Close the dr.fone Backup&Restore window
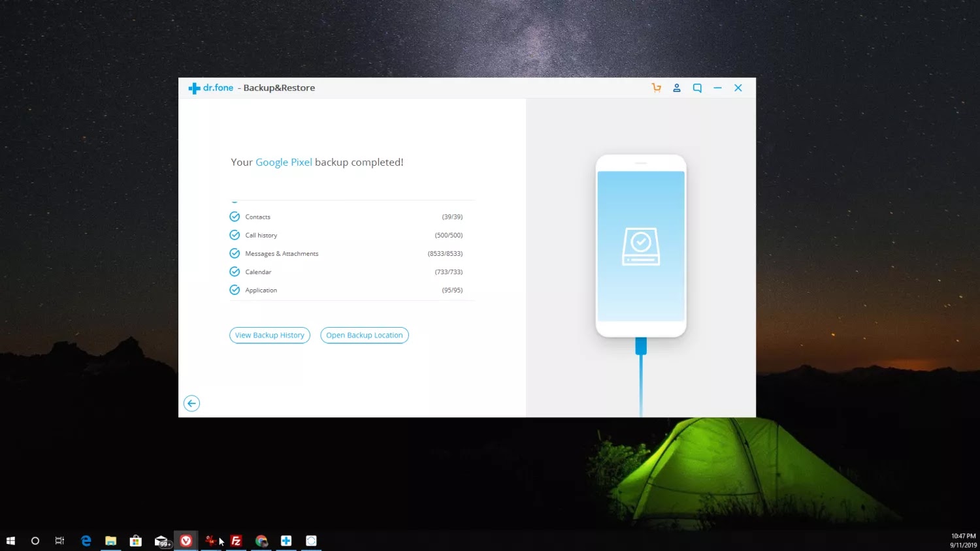 coord(738,87)
